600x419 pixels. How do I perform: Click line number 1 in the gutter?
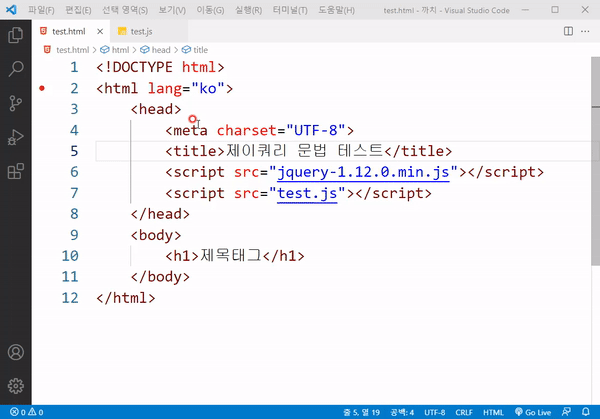point(74,67)
